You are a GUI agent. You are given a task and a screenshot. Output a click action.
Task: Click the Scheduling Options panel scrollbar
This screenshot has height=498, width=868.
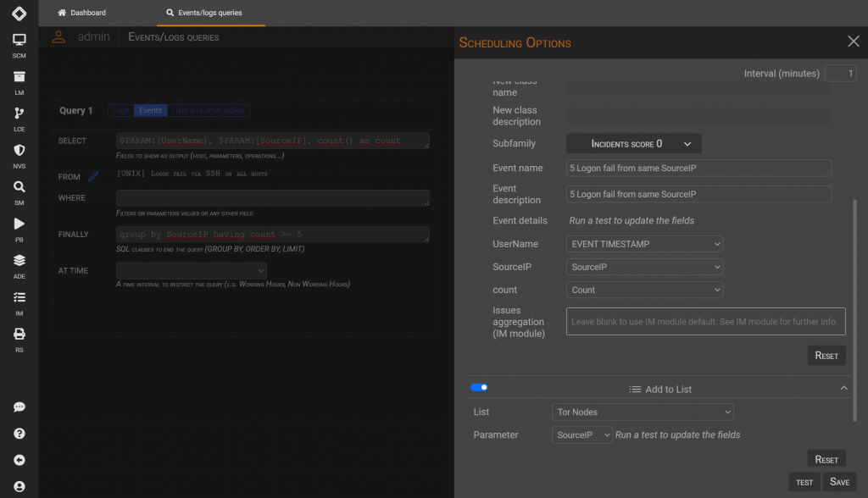854,310
